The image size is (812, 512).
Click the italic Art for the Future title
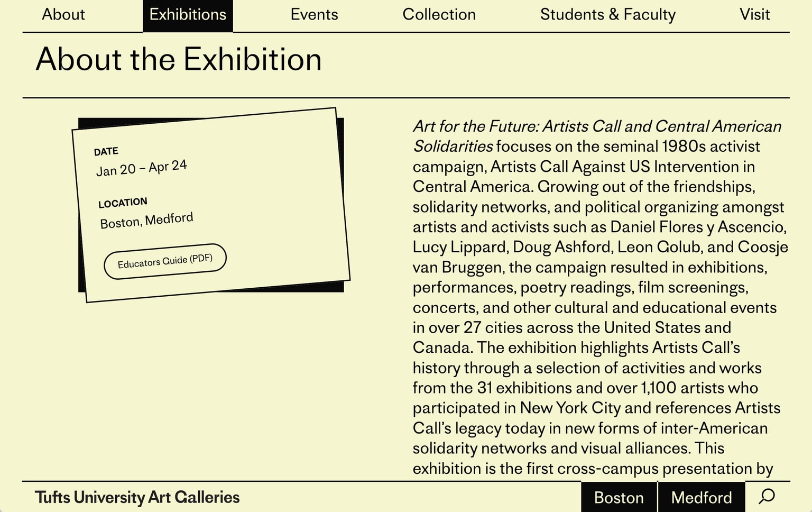[596, 127]
